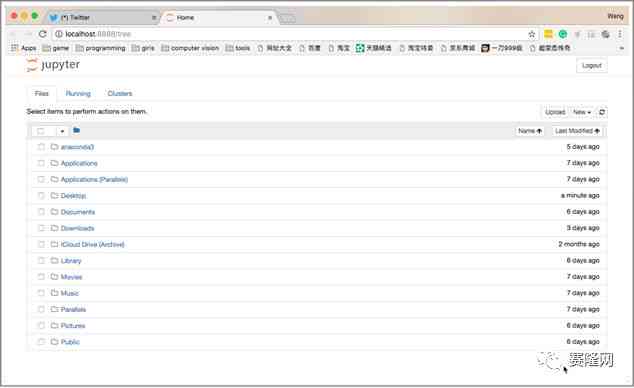Close the Home browser tab

point(270,18)
